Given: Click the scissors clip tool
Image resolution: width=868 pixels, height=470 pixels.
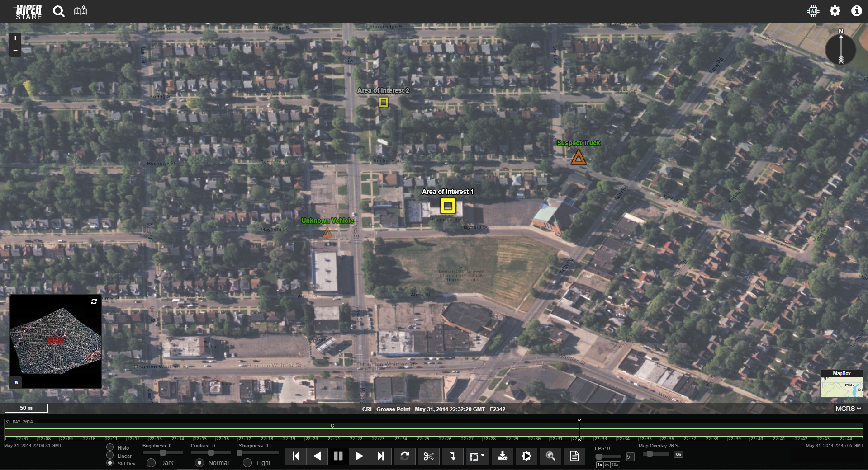Looking at the screenshot, I should [428, 456].
